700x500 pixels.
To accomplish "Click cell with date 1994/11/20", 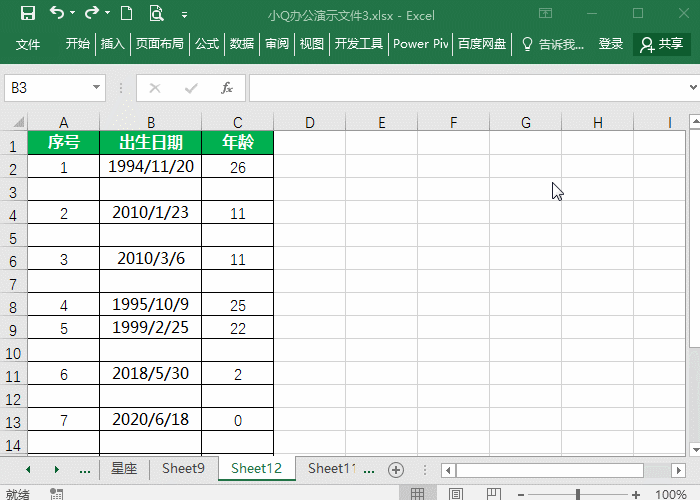I will tap(151, 167).
